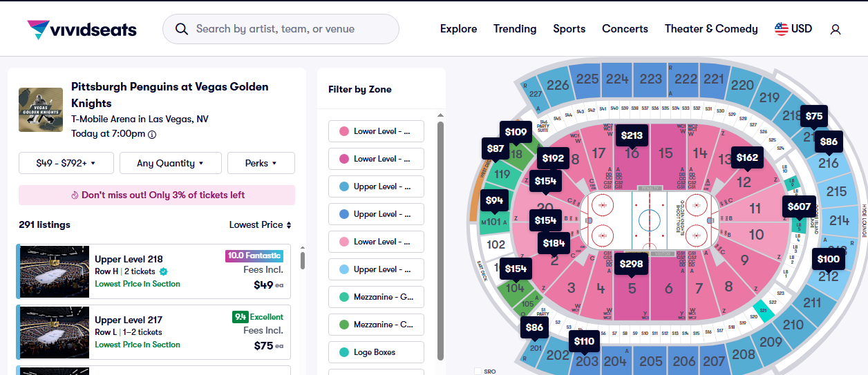Click the $607 price marker on map
Screen dimensions: 868x375
(x=799, y=206)
